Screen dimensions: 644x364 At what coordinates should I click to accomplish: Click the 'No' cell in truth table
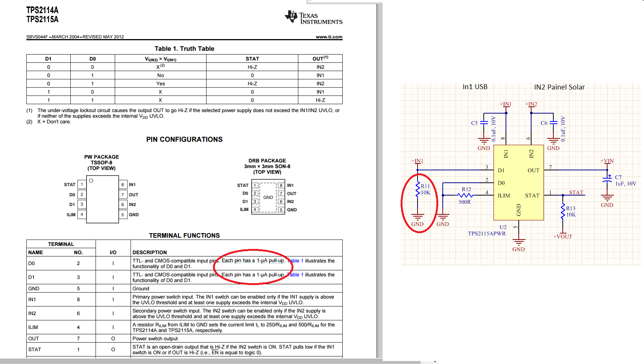point(161,75)
